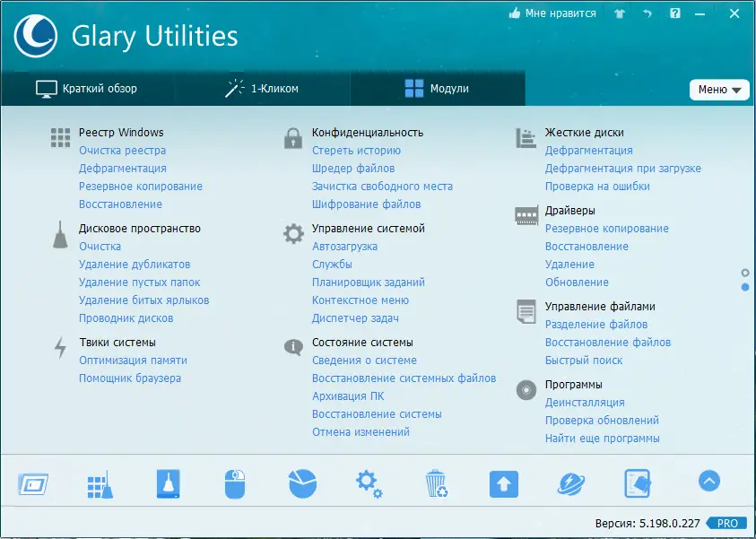The height and width of the screenshot is (539, 756).
Task: Open help via question mark icon
Action: [675, 13]
